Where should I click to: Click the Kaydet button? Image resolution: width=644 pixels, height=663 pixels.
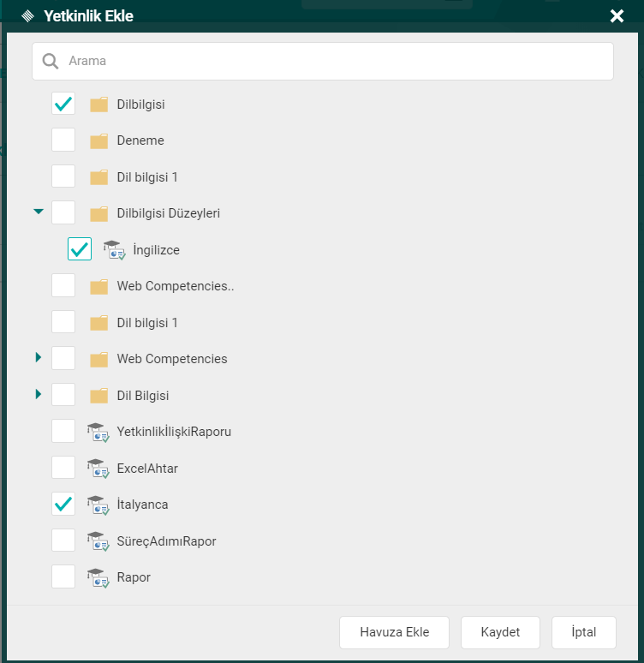500,632
